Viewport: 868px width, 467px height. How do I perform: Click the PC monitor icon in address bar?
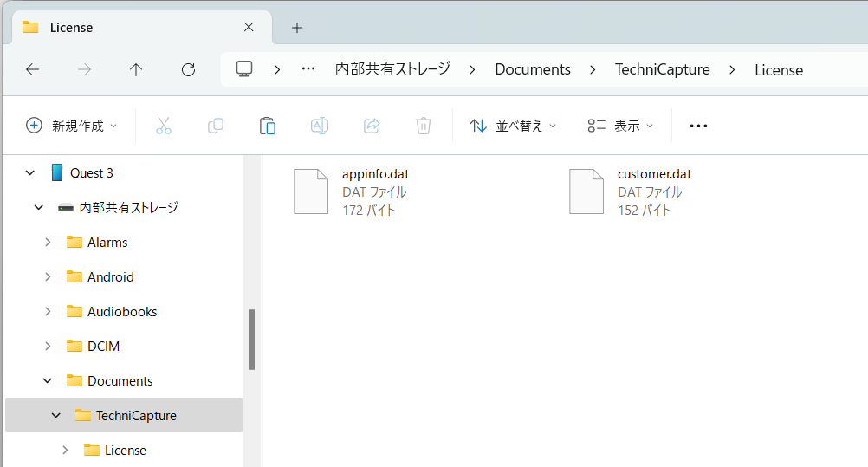[244, 68]
